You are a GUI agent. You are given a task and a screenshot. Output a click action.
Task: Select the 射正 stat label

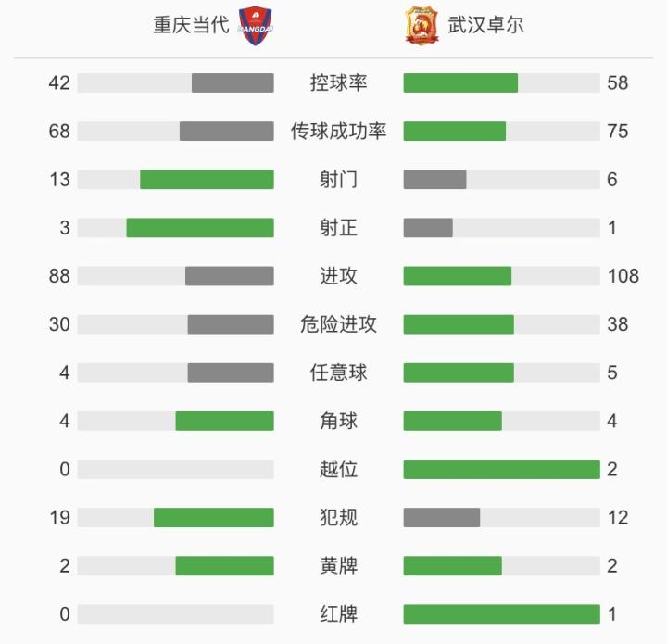point(339,228)
